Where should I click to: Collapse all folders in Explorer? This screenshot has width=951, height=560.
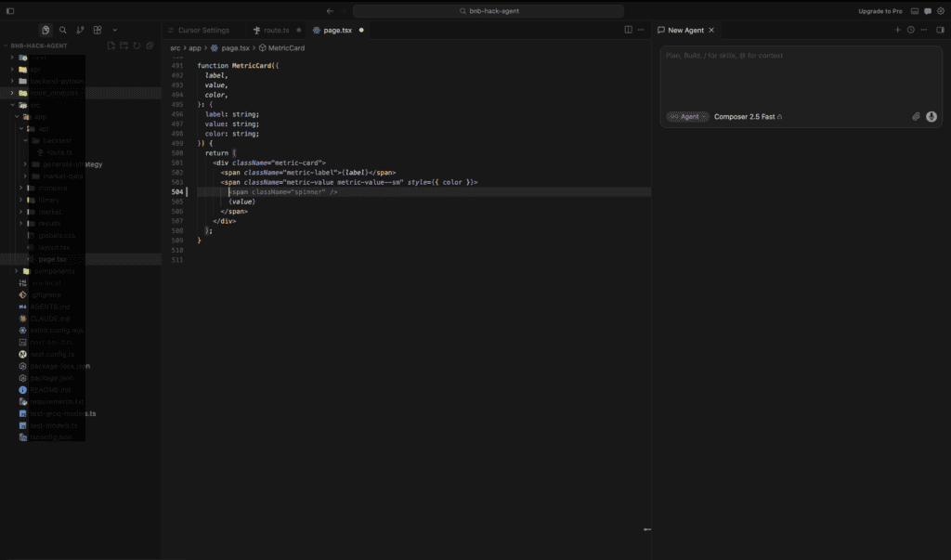point(150,46)
